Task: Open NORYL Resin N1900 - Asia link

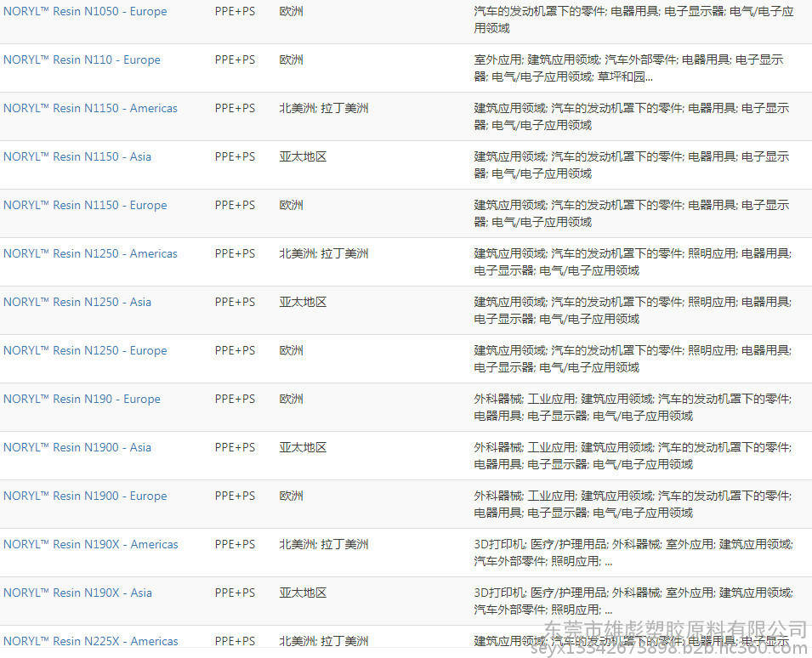Action: [x=77, y=448]
